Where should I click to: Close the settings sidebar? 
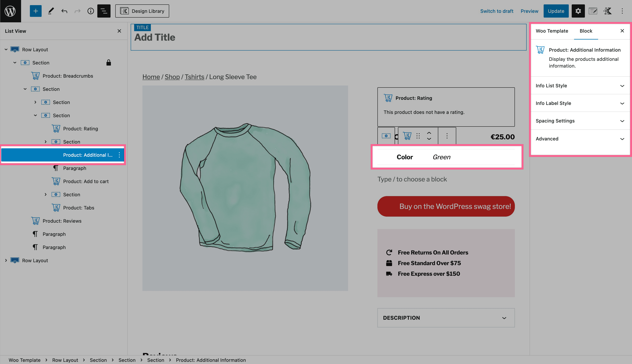(x=622, y=31)
